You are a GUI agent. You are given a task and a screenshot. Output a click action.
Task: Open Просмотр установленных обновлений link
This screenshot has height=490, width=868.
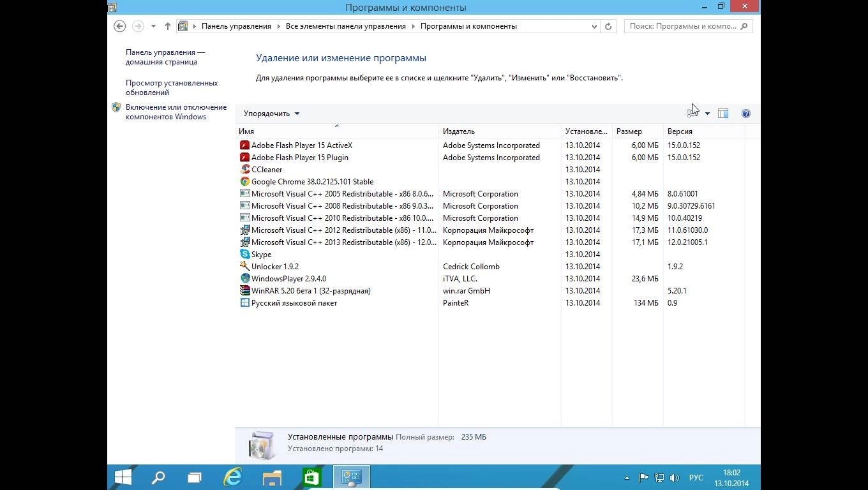tap(172, 87)
